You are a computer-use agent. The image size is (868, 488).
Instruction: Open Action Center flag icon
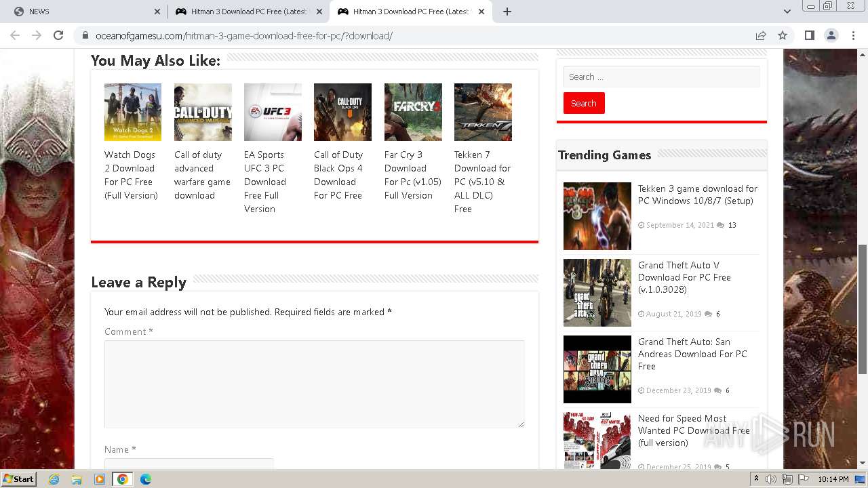coord(803,479)
